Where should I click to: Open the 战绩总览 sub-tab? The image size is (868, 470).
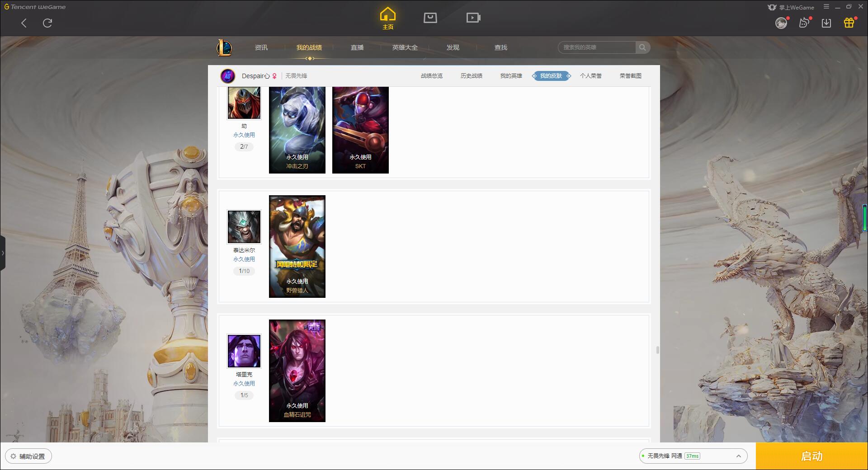point(432,76)
